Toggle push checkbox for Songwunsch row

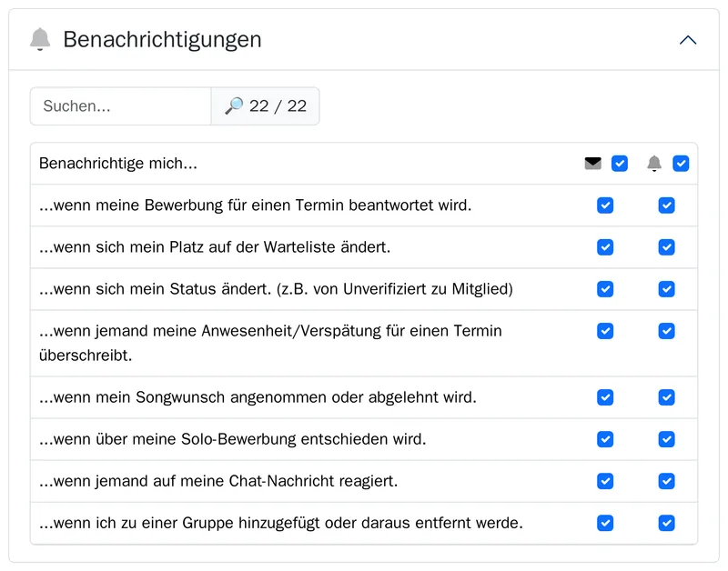point(666,397)
